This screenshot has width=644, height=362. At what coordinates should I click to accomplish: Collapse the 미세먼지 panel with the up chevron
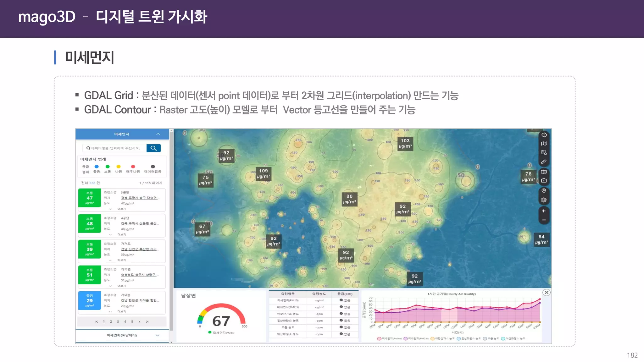pos(158,134)
